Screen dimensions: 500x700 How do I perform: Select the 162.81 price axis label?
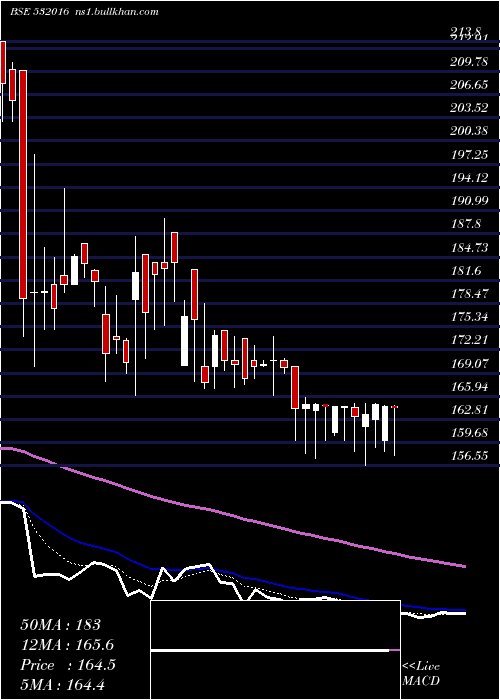(469, 410)
